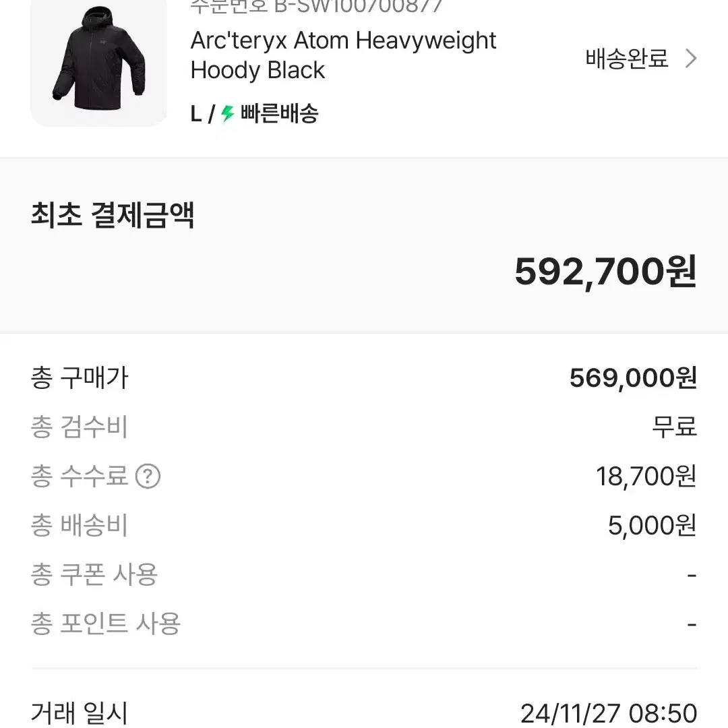The width and height of the screenshot is (728, 728).
Task: Expand order status via the 배송완료 chevron
Action: click(691, 59)
